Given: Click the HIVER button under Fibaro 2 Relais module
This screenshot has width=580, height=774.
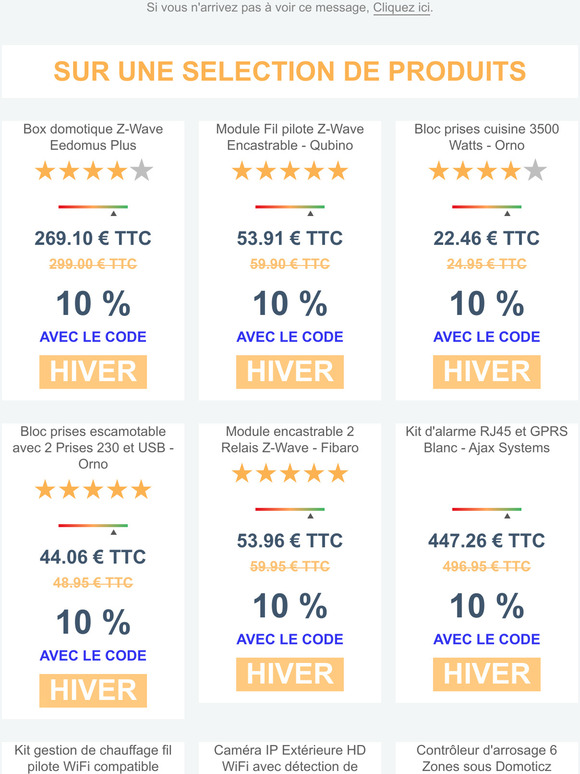Looking at the screenshot, I should point(290,674).
